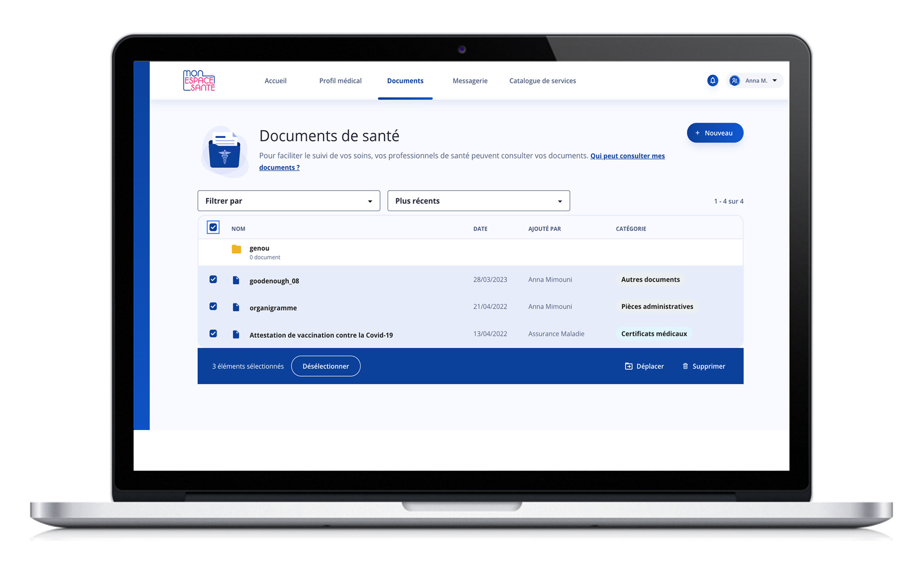Open the Plus récents sort dropdown
The width and height of the screenshot is (924, 573).
point(478,201)
